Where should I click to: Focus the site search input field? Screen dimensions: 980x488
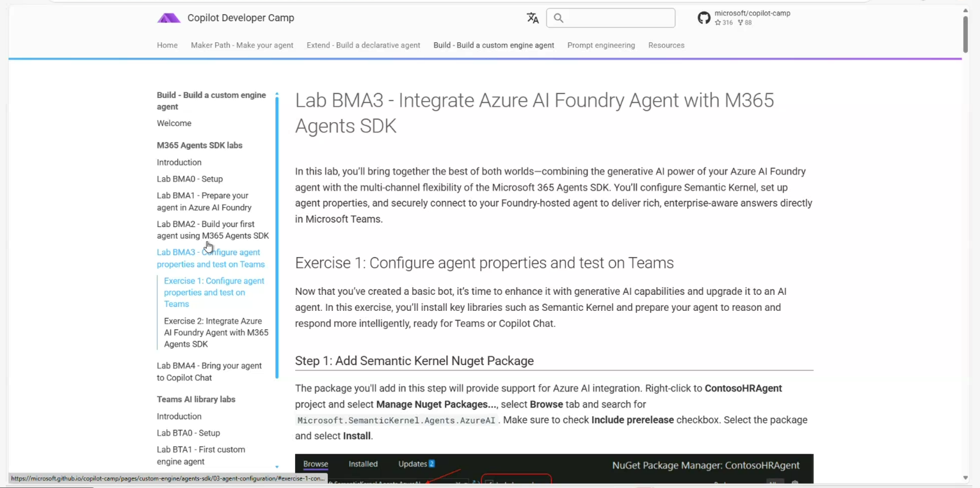(x=611, y=18)
